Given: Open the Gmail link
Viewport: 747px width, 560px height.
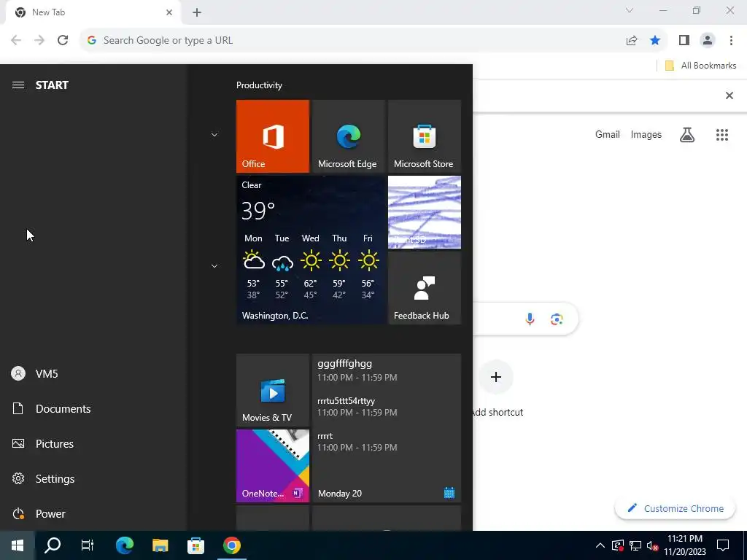Looking at the screenshot, I should pyautogui.click(x=608, y=135).
